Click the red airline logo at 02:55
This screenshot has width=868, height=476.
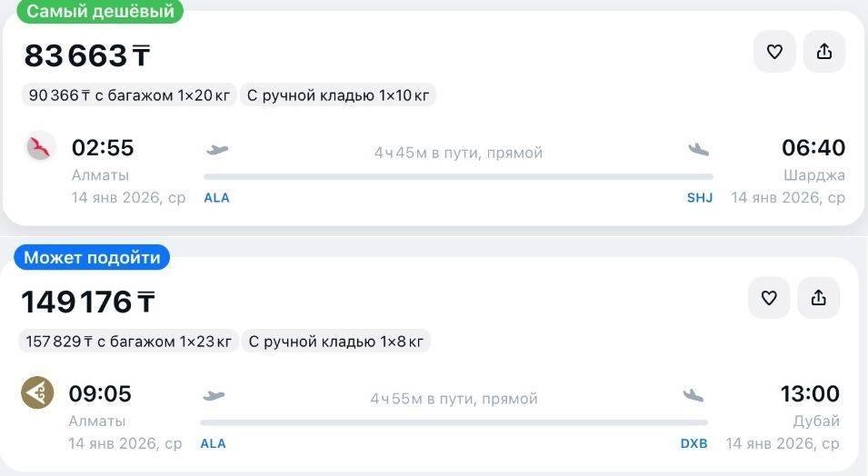(40, 146)
